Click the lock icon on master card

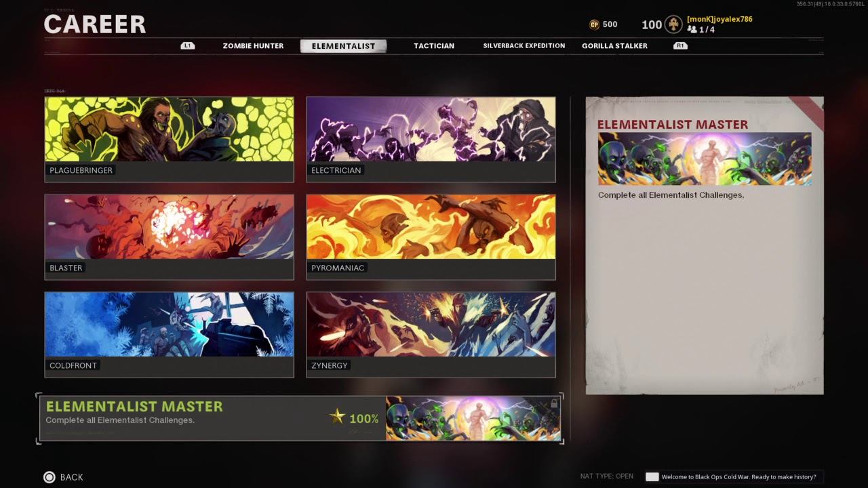pos(554,403)
